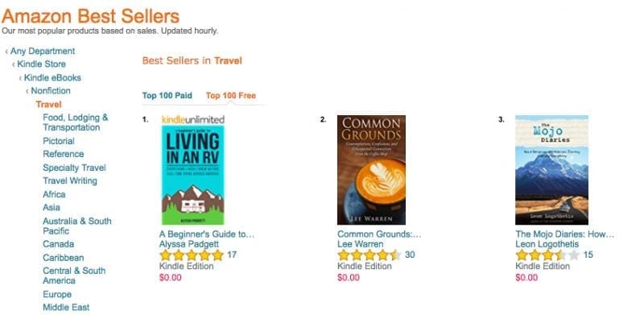Click star rating for The Mojo Diaries
The height and width of the screenshot is (315, 644).
[x=547, y=255]
